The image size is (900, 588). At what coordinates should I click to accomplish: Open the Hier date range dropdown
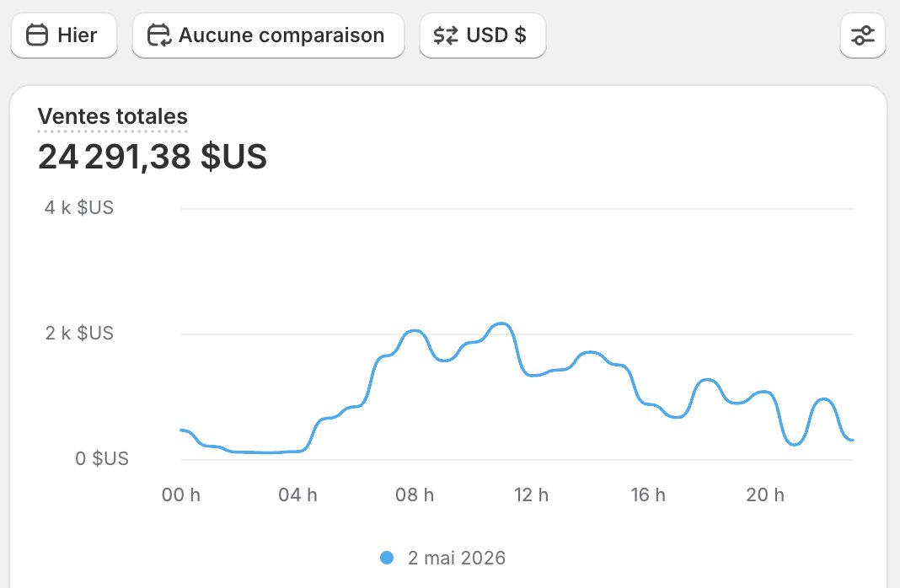click(x=64, y=35)
